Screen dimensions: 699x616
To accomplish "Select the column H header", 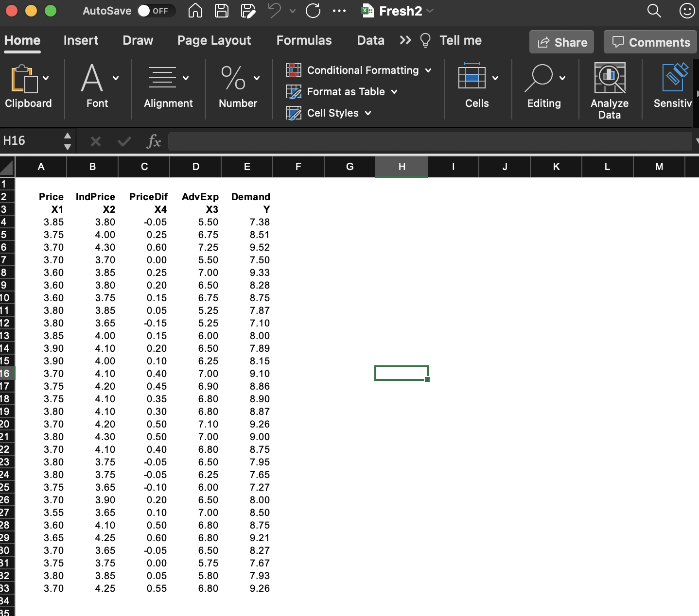I will pos(402,167).
